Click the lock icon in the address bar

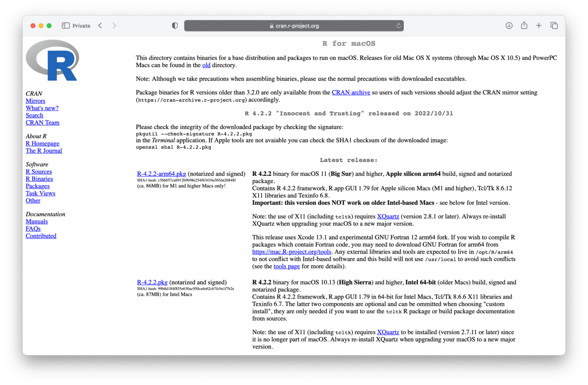coord(272,26)
